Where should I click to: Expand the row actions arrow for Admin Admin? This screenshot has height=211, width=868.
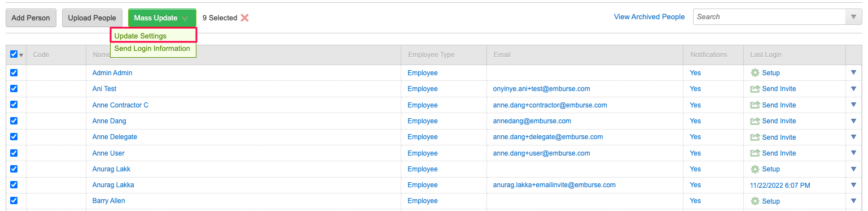[x=853, y=72]
